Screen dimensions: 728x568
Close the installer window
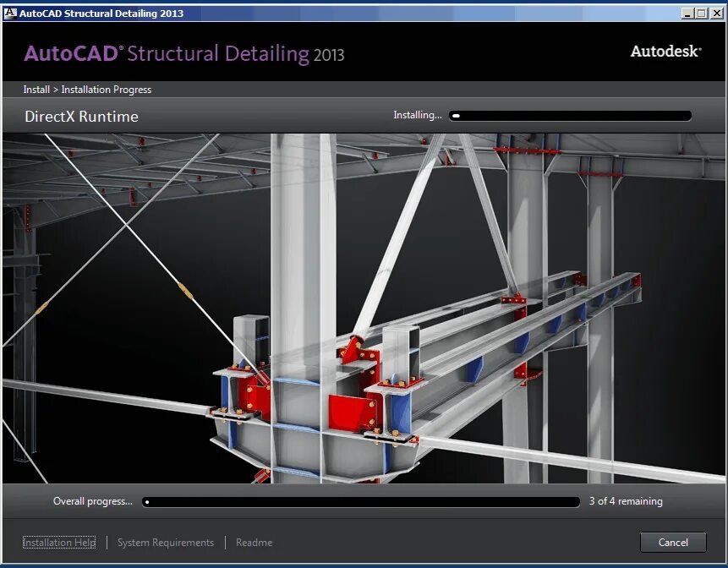click(717, 14)
